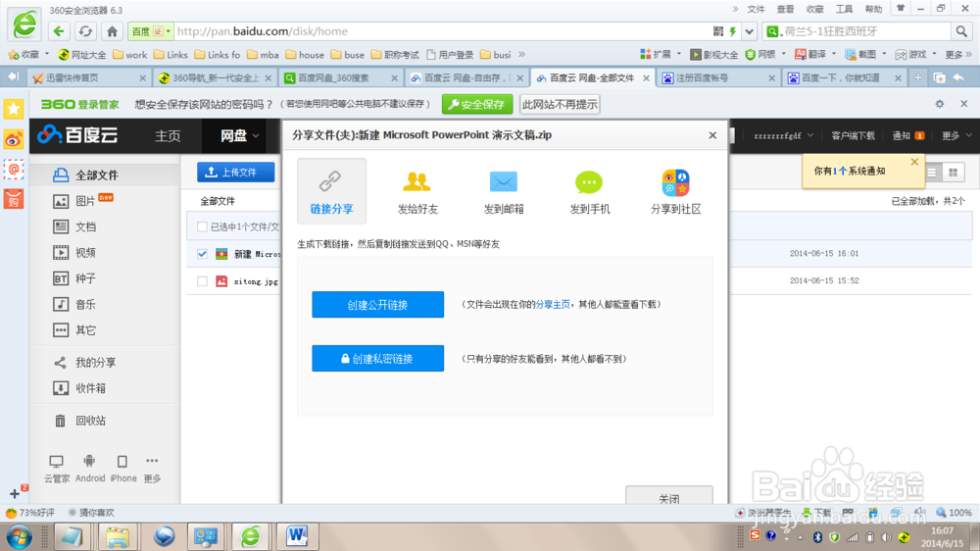Image resolution: width=980 pixels, height=551 pixels.
Task: Open 客户端下载 link in header
Action: pos(854,135)
